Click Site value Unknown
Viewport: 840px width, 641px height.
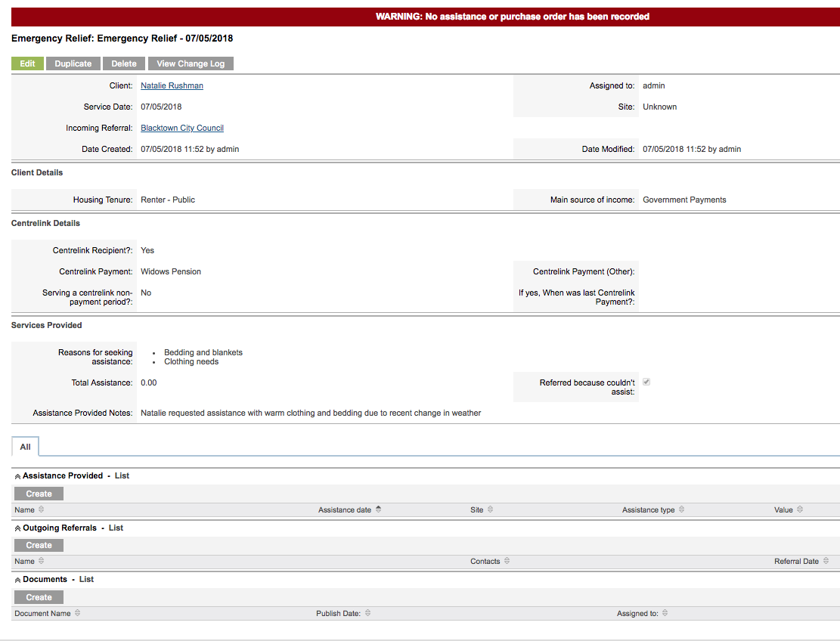pos(659,107)
